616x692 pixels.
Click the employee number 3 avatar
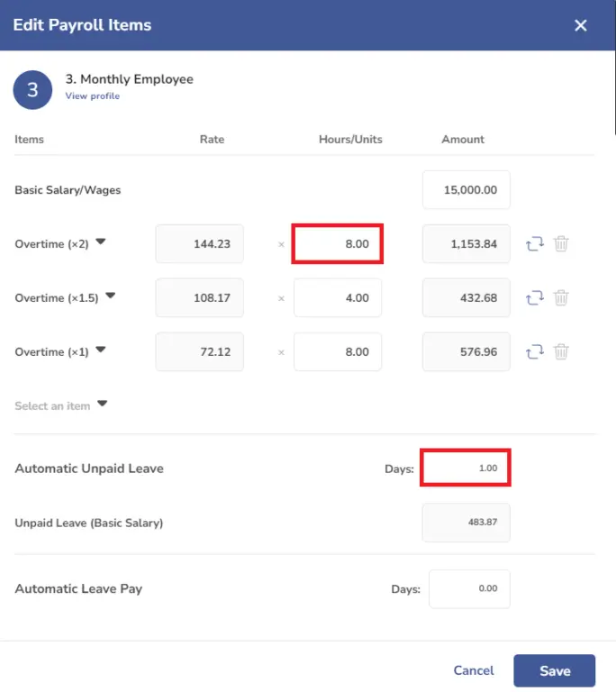[x=32, y=89]
